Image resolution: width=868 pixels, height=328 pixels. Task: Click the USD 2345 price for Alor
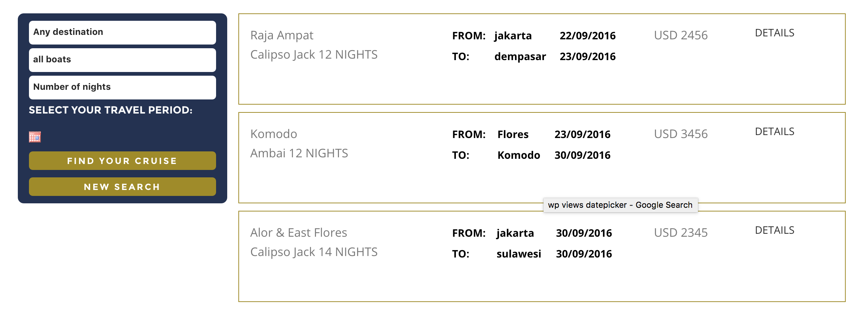pyautogui.click(x=681, y=233)
